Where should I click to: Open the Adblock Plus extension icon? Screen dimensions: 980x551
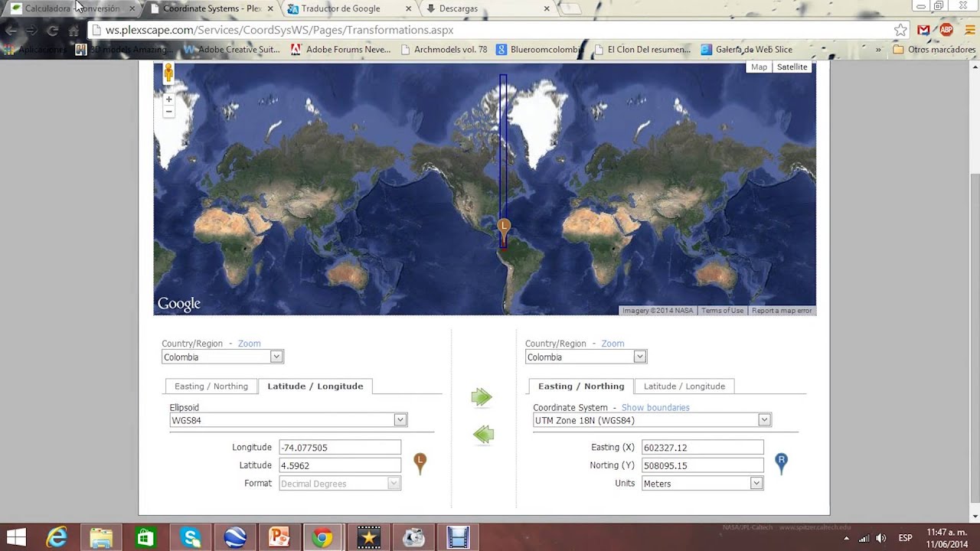(946, 30)
